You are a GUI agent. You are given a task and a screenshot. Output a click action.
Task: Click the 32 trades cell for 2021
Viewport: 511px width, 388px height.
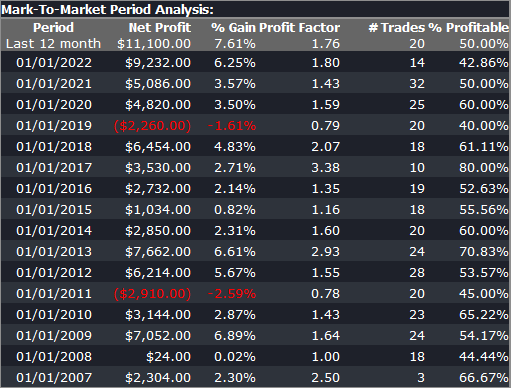click(417, 84)
